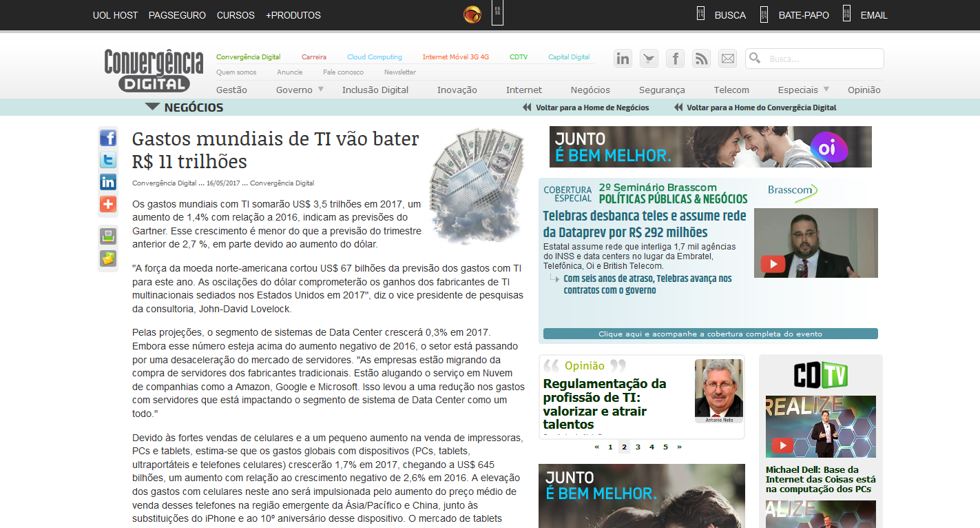Print the article using printer icon
The width and height of the screenshot is (980, 528).
[x=108, y=236]
